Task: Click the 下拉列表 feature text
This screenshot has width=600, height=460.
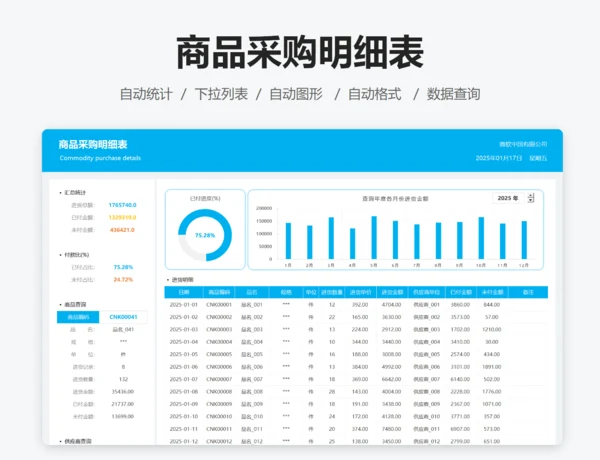Action: tap(221, 94)
